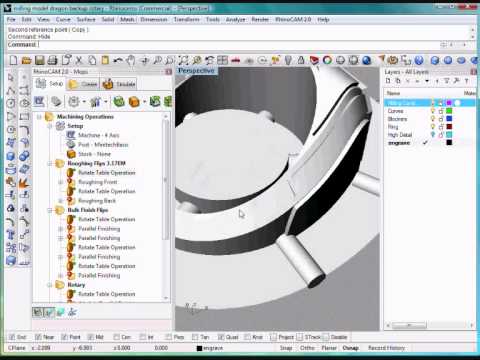Collapse the Bulk Finish Flips folder
The height and width of the screenshot is (360, 480).
(50, 210)
